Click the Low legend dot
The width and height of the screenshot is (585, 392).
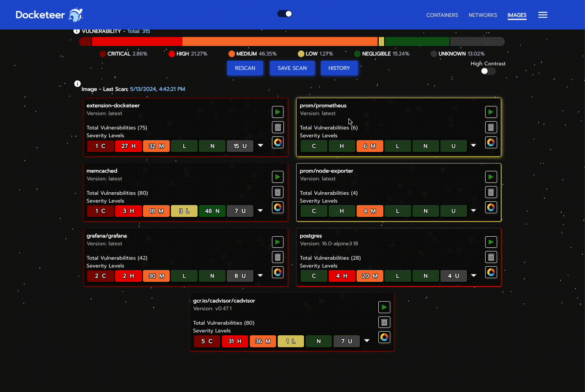click(x=301, y=54)
